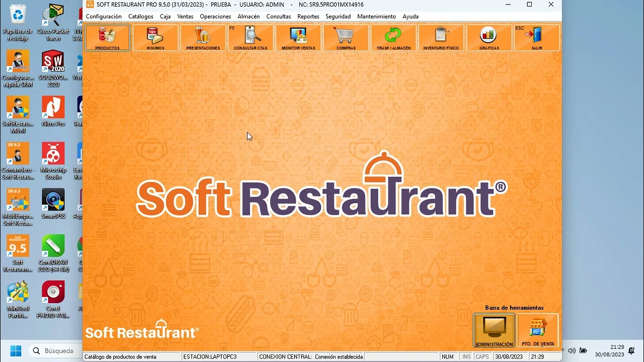This screenshot has width=644, height=362.
Task: Open the Insumos toolbar button
Action: pyautogui.click(x=155, y=38)
